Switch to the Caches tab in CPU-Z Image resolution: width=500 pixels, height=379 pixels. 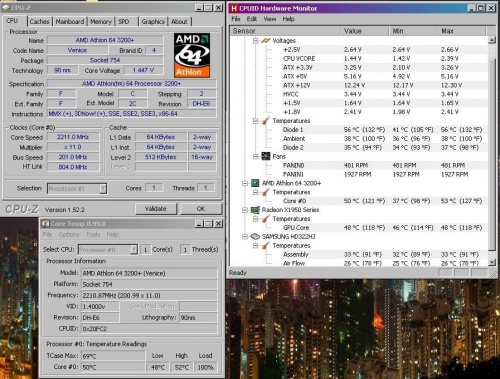(39, 21)
